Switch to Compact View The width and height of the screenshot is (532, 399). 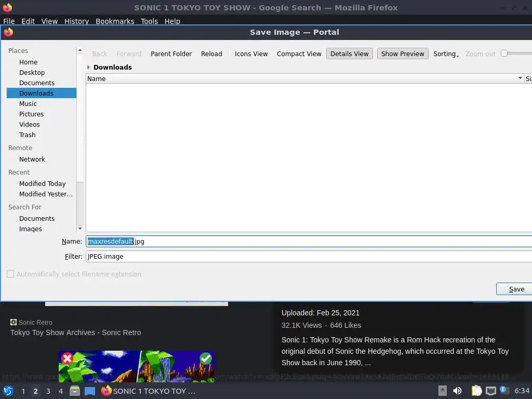[299, 54]
